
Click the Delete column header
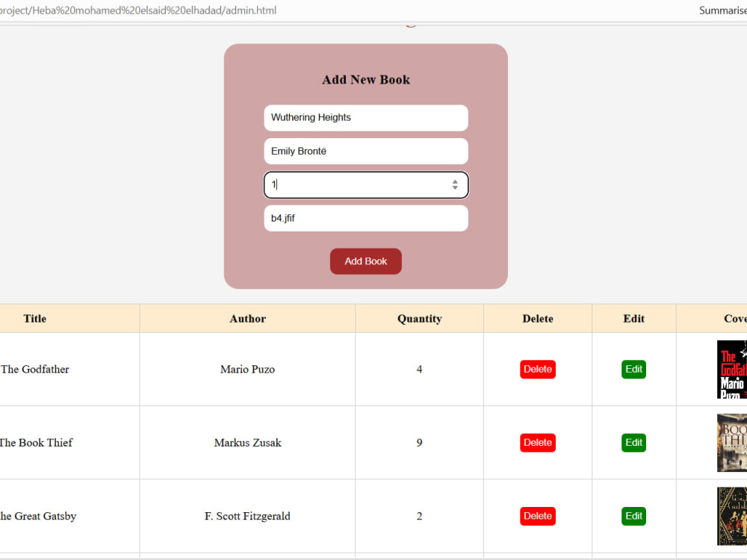pos(537,319)
